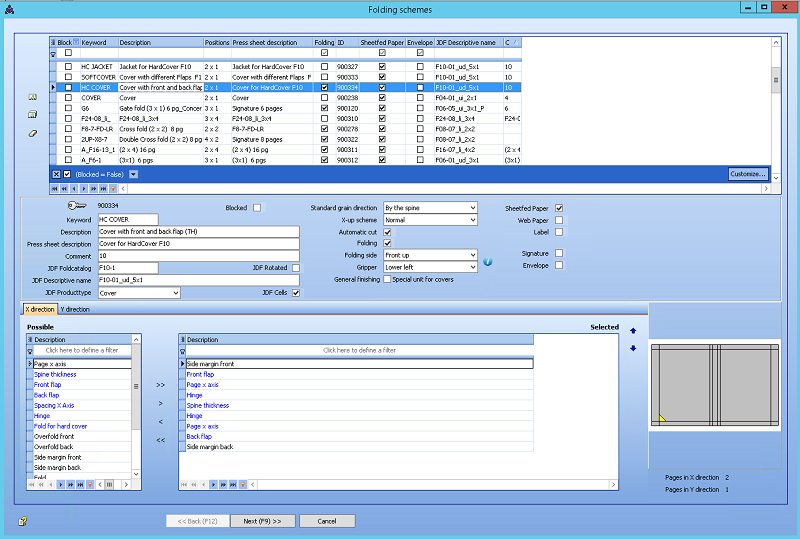Image resolution: width=800 pixels, height=539 pixels.
Task: Go to next record in Possible list navigator
Action: click(x=61, y=484)
